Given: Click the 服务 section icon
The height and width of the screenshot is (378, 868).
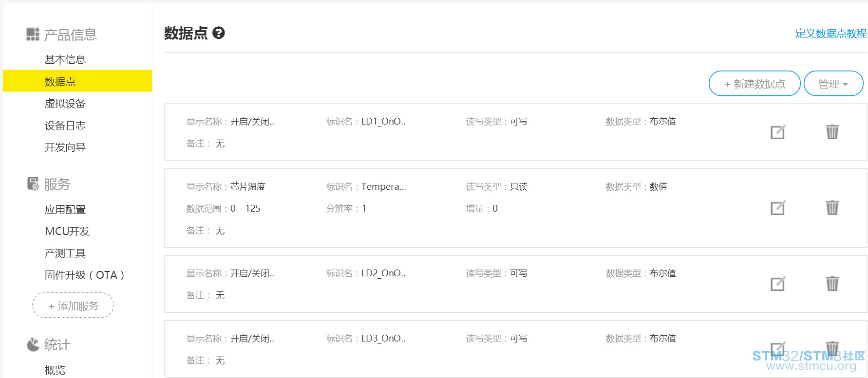Looking at the screenshot, I should (33, 184).
